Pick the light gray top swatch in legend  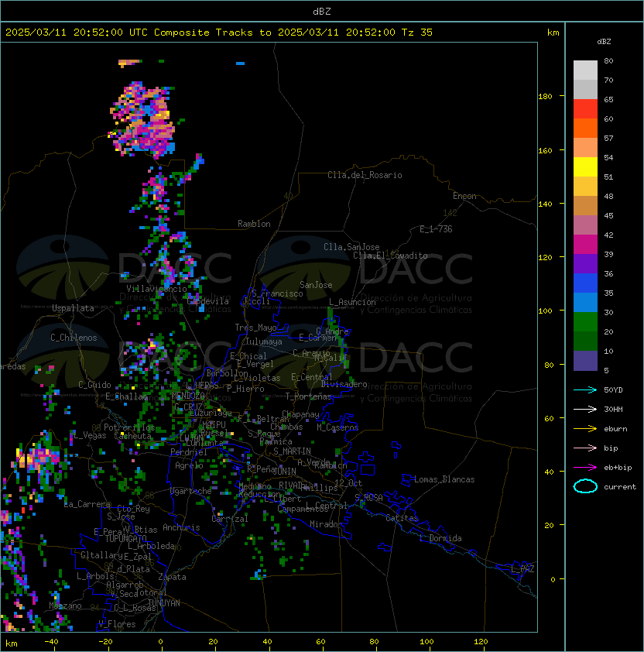pos(585,70)
